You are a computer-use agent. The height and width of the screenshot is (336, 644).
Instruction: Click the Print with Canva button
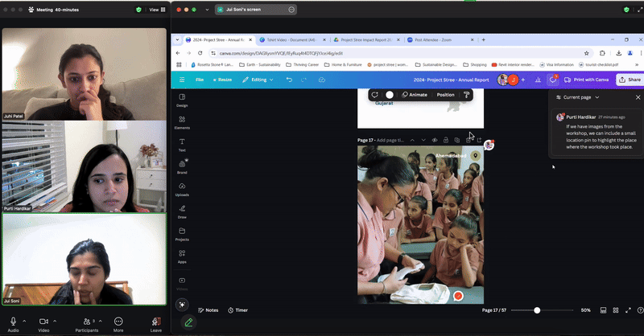pos(587,80)
